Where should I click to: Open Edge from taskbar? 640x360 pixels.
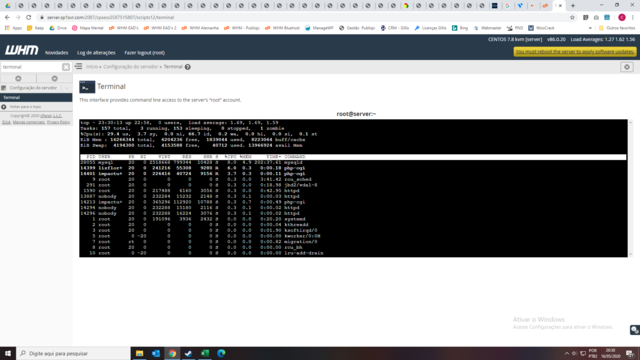click(x=221, y=353)
